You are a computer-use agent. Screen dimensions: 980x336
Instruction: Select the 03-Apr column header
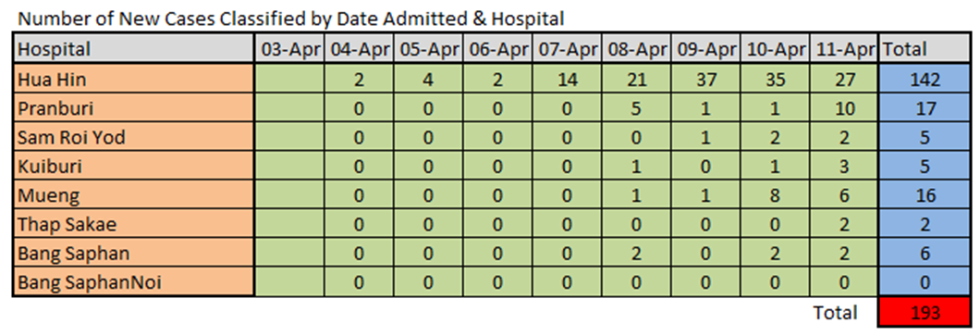click(x=288, y=48)
